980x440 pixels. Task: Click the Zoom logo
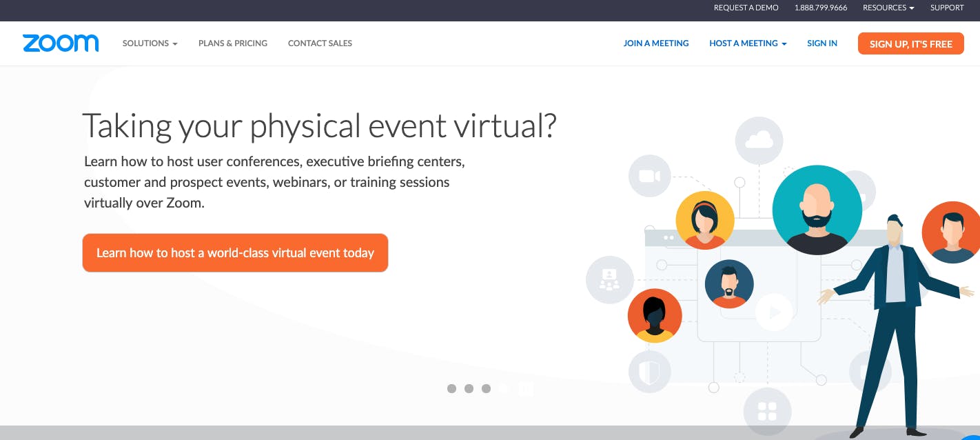tap(61, 43)
